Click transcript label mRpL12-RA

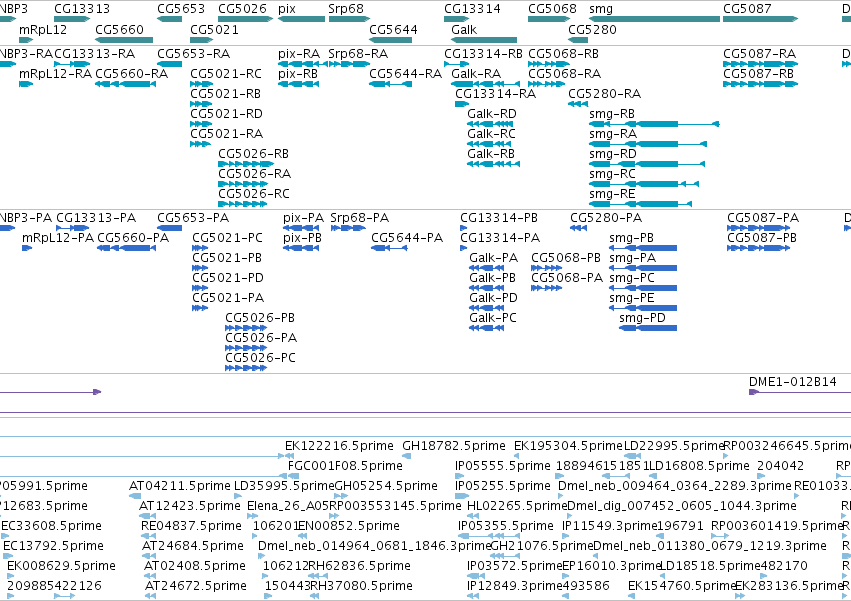click(55, 74)
